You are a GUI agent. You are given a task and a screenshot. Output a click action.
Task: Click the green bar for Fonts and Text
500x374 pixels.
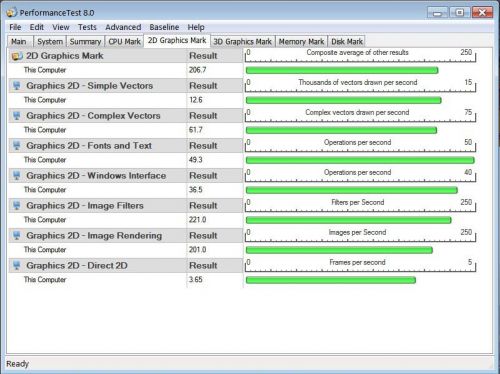coord(360,160)
